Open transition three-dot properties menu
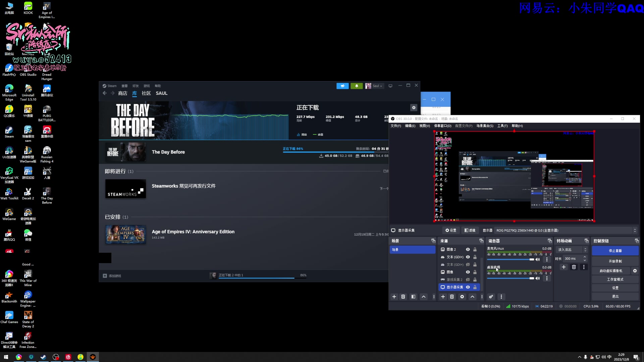644x362 pixels. (584, 267)
